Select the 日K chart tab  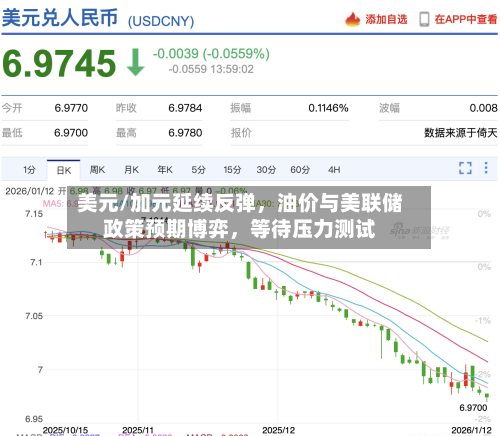[x=64, y=170]
